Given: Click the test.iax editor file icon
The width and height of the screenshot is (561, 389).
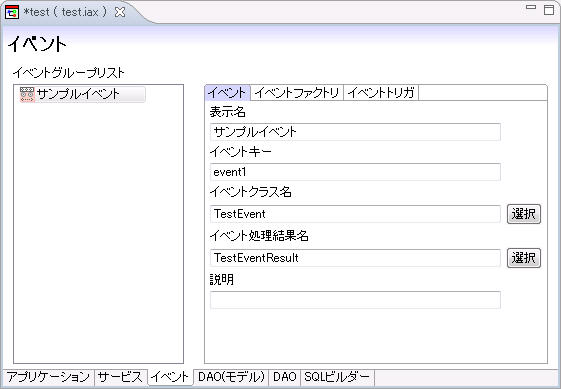Looking at the screenshot, I should click(x=12, y=12).
